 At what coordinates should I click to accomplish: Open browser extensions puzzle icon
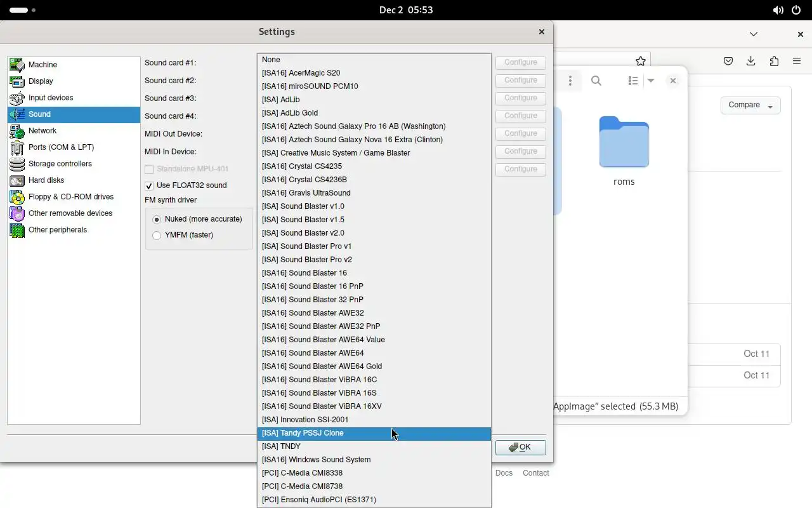pos(774,61)
